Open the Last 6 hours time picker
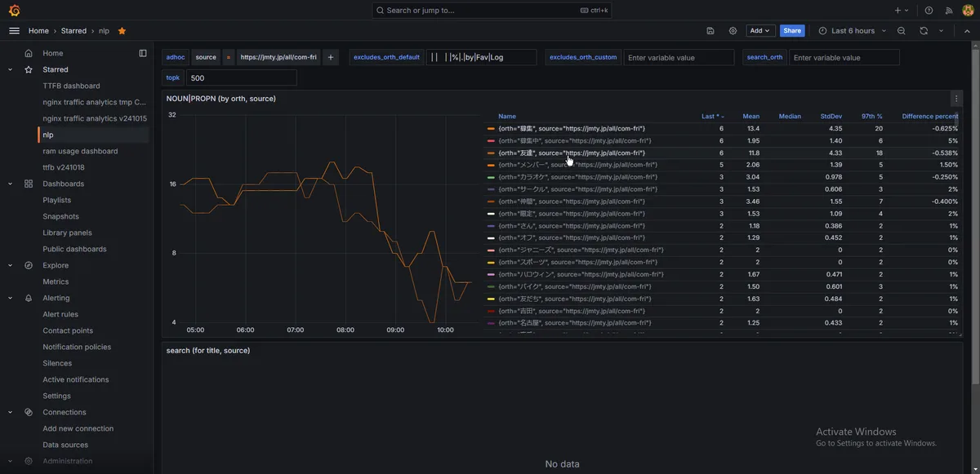This screenshot has height=474, width=980. [853, 31]
